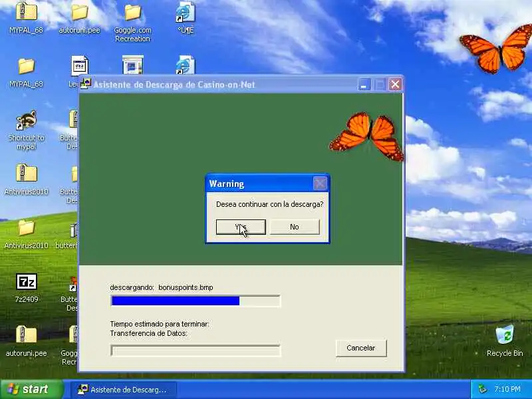
Task: Select the Recycle Bin icon
Action: pos(505,334)
